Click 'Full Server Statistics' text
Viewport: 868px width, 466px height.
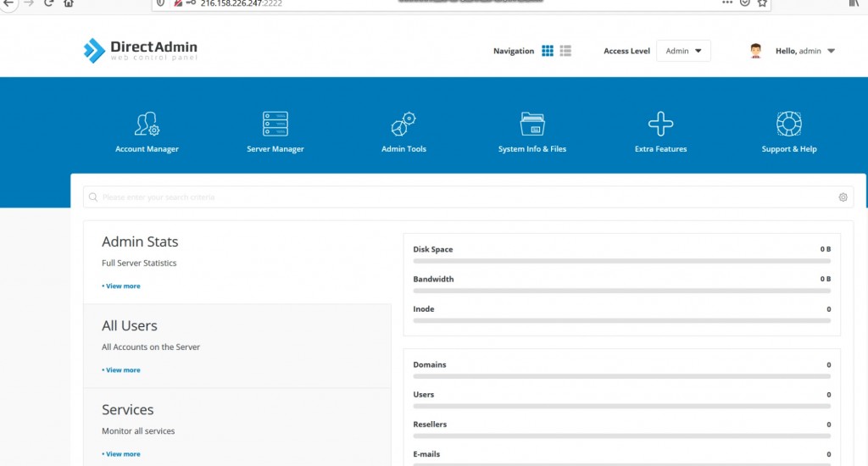click(x=139, y=264)
